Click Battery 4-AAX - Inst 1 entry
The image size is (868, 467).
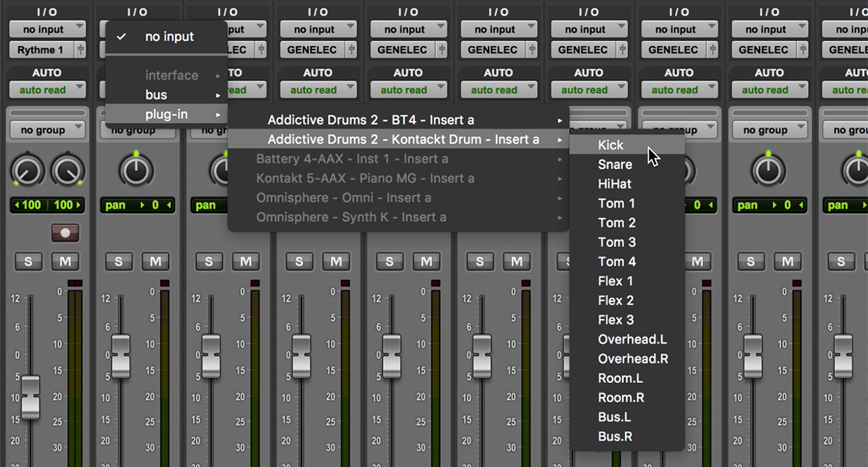point(399,159)
